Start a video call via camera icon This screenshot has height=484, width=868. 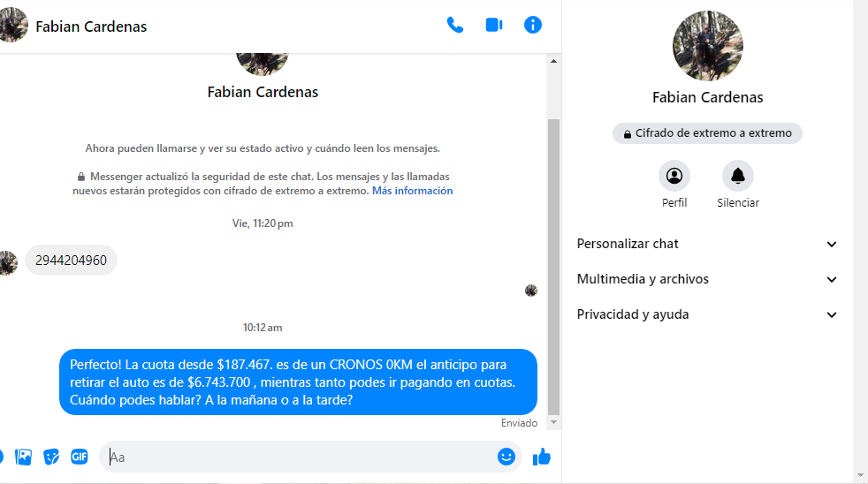494,26
